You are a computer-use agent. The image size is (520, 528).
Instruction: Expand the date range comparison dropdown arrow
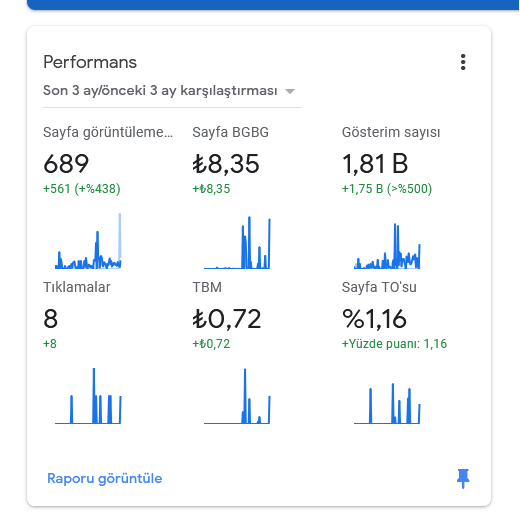tap(290, 91)
